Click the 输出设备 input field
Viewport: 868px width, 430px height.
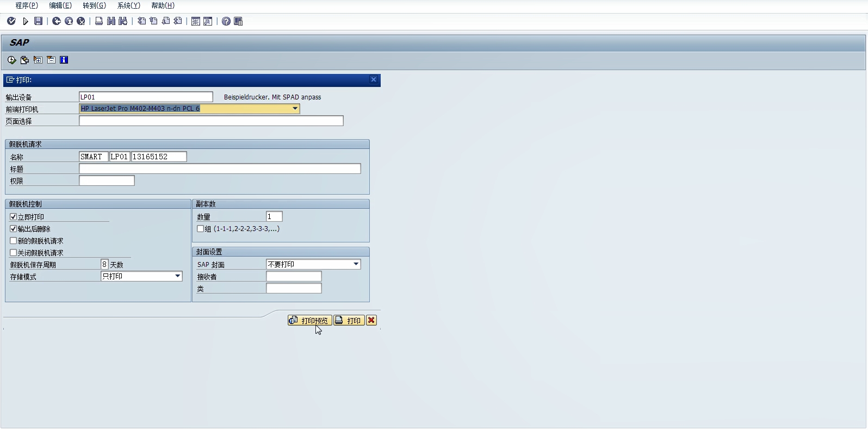click(146, 97)
